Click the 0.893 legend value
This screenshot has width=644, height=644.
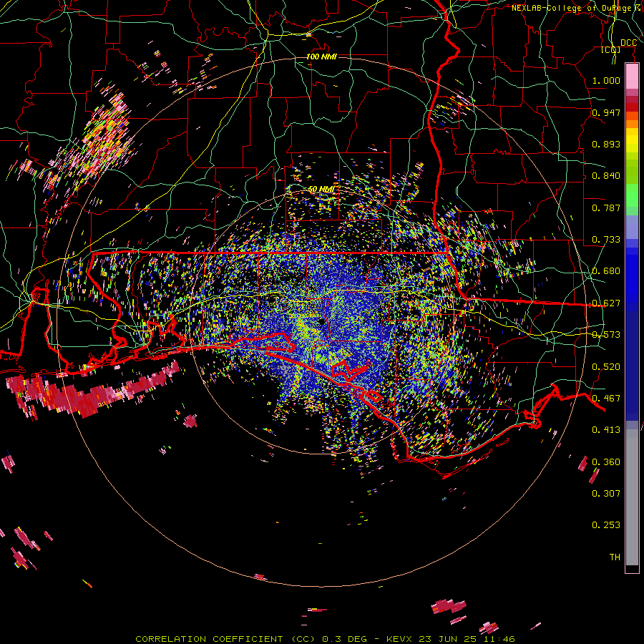click(x=606, y=144)
